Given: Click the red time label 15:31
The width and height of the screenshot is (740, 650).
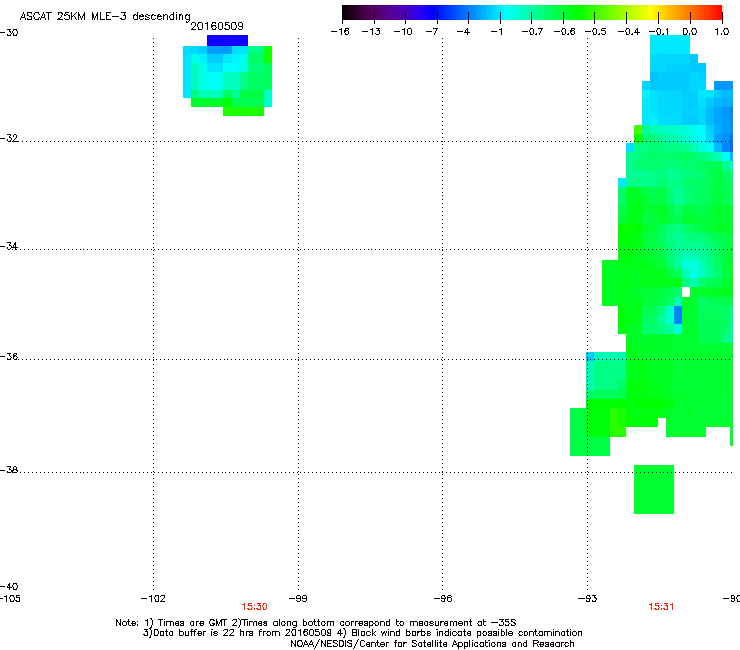Looking at the screenshot, I should [x=661, y=607].
